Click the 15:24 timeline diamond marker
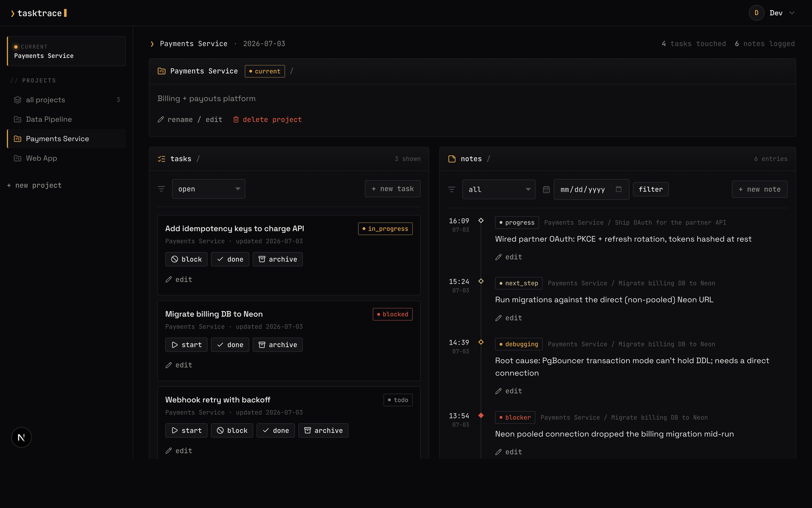Image resolution: width=812 pixels, height=508 pixels. (x=481, y=281)
